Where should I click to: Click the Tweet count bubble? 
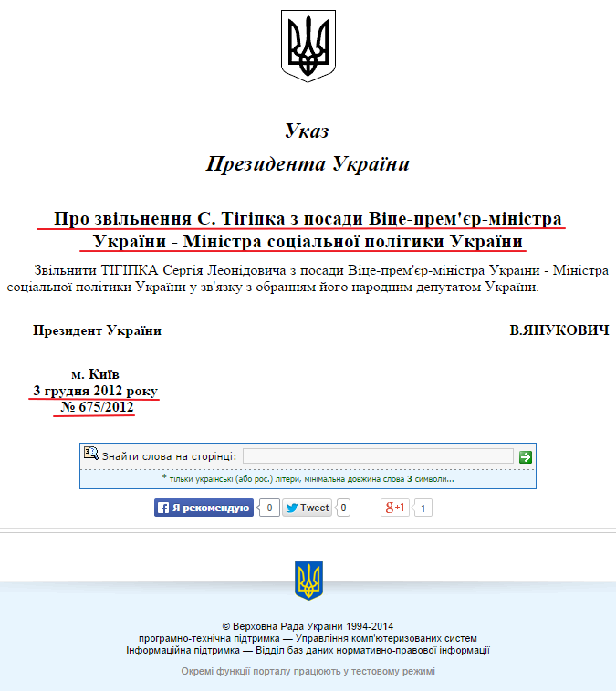(x=343, y=508)
